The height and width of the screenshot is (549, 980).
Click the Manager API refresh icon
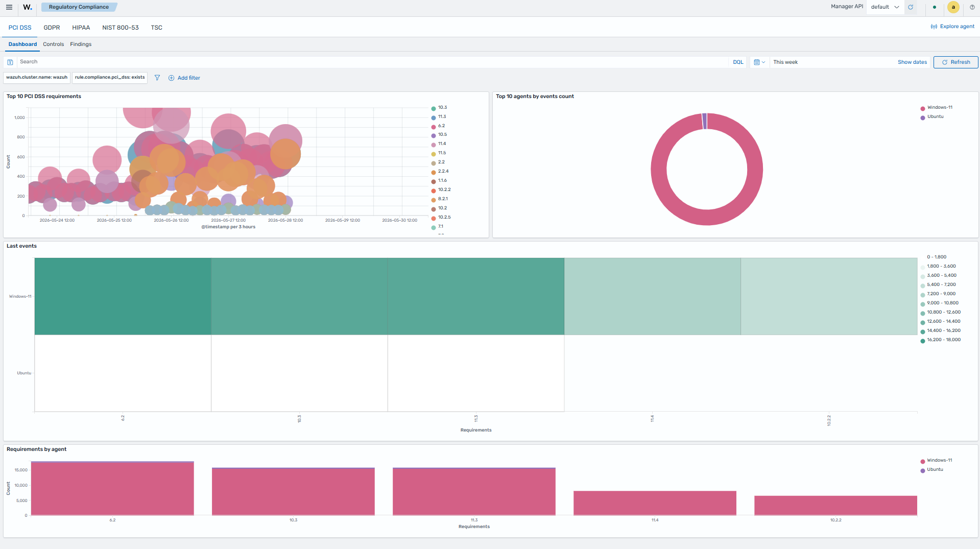911,7
